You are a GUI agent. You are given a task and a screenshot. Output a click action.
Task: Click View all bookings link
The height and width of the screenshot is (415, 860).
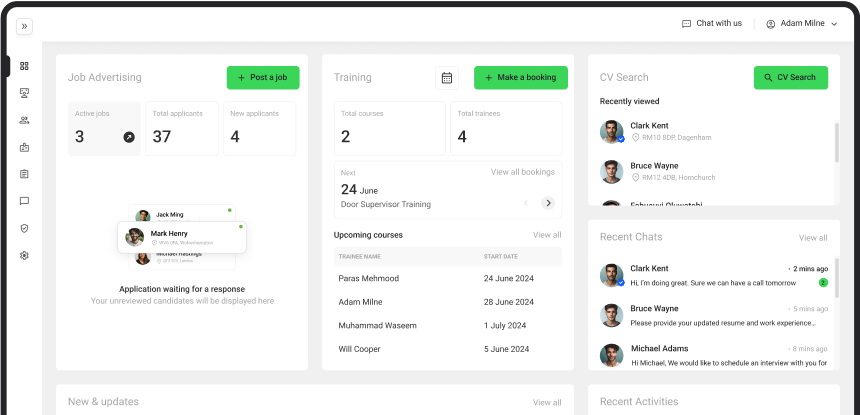tap(523, 172)
